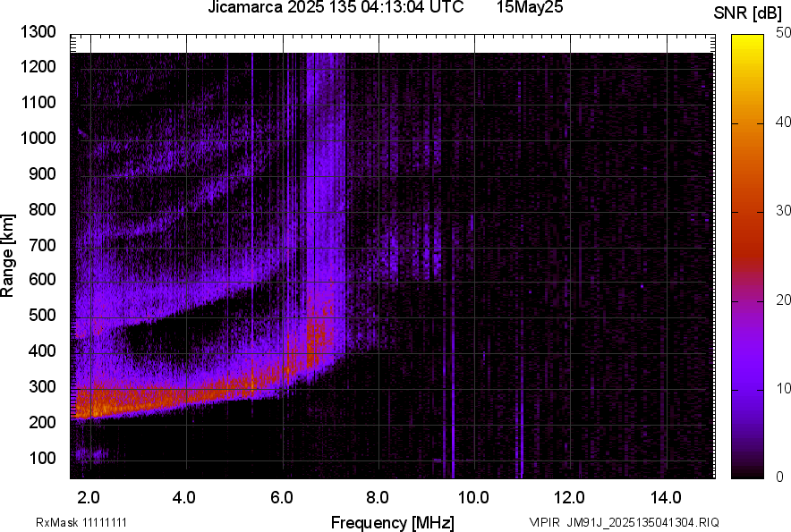Image resolution: width=791 pixels, height=532 pixels.
Task: Click the 100 range tick label
Action: [x=41, y=458]
